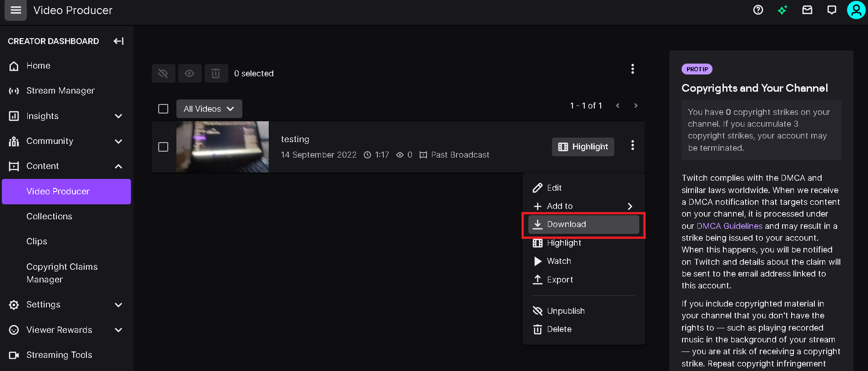Choose Unpublish from the context menu

[583, 311]
